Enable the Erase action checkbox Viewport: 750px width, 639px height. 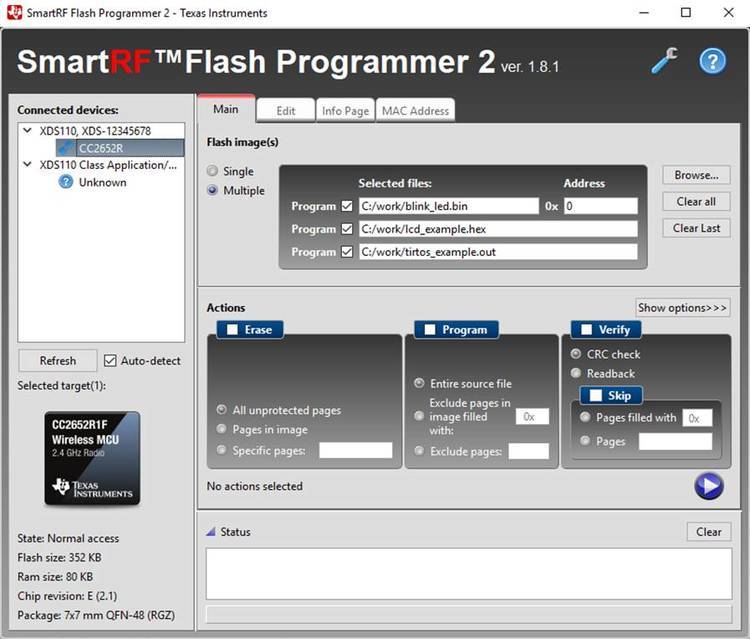pos(232,329)
